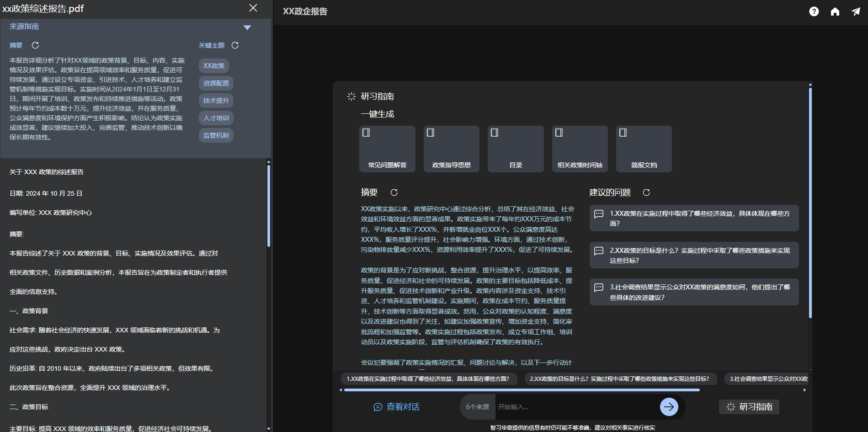Select the XX政策 topic tag
This screenshot has height=432, width=868.
(214, 66)
